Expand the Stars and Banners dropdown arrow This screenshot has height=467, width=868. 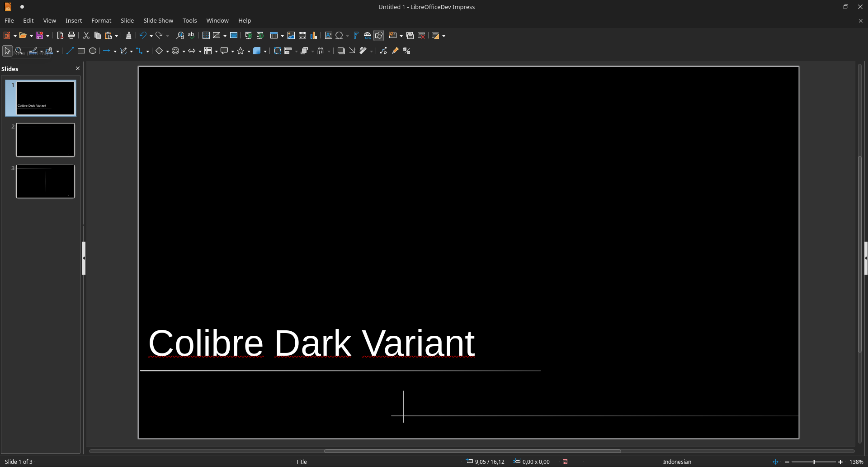249,52
